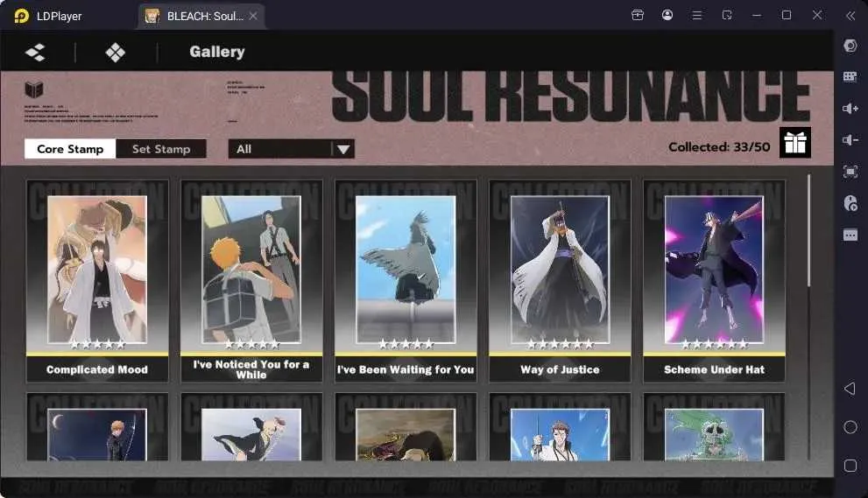Click the Collected: 33/50 counter

coord(719,147)
